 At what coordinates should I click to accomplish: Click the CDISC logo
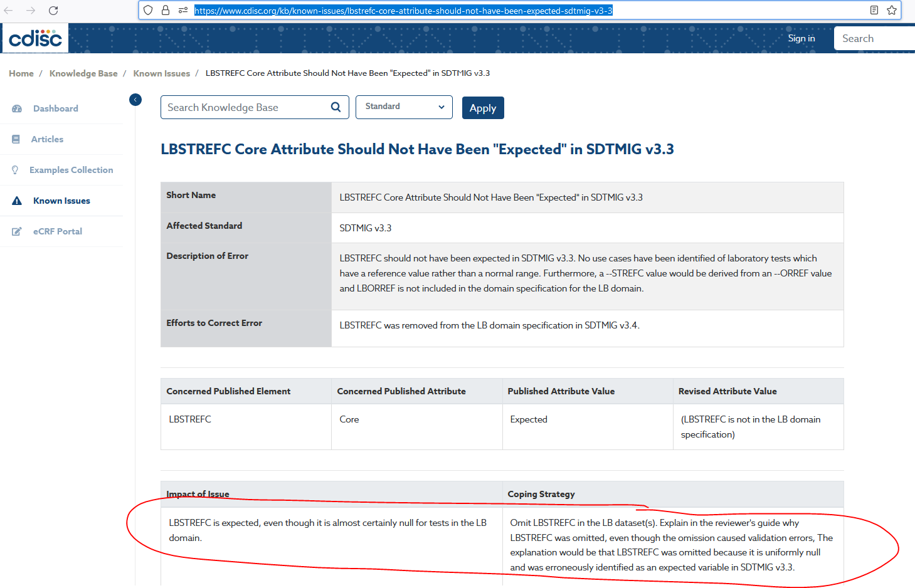tap(35, 38)
